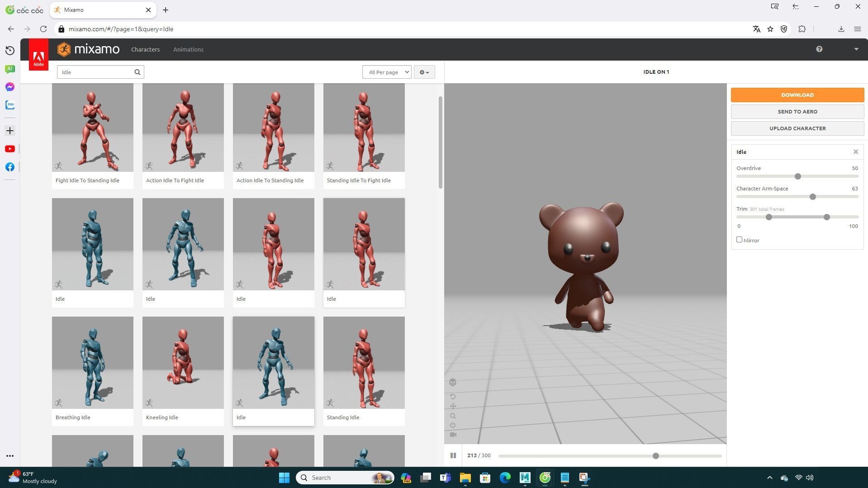Click the right Trim slider handle

click(827, 217)
